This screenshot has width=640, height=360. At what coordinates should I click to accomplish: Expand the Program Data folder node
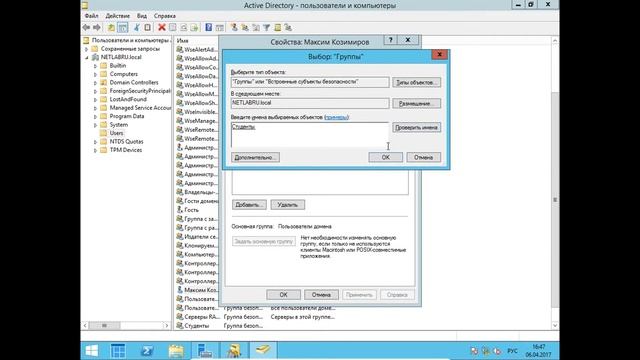(95, 116)
